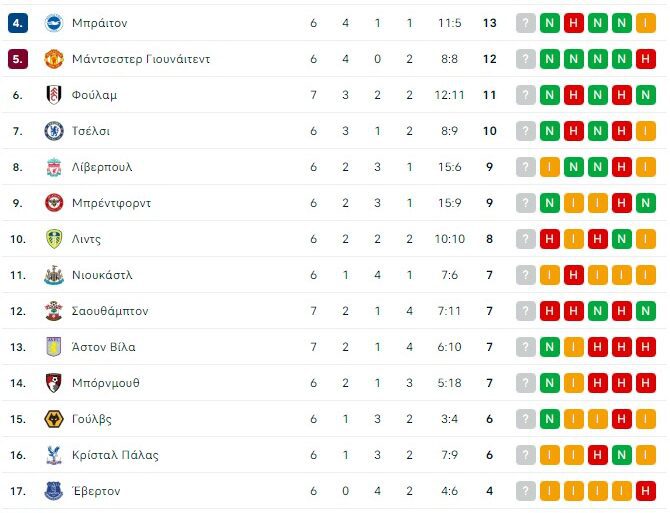The image size is (670, 513).
Task: Click the position 5 rank badge
Action: click(17, 59)
